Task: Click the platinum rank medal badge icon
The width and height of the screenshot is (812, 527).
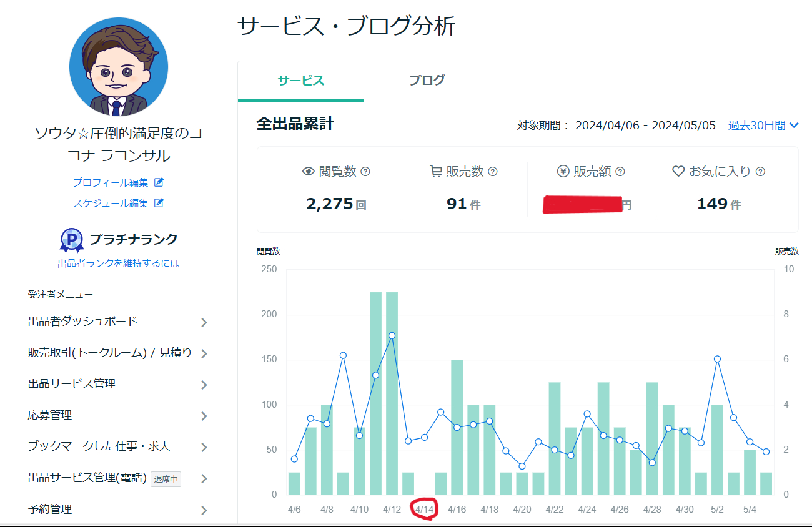Action: (72, 239)
